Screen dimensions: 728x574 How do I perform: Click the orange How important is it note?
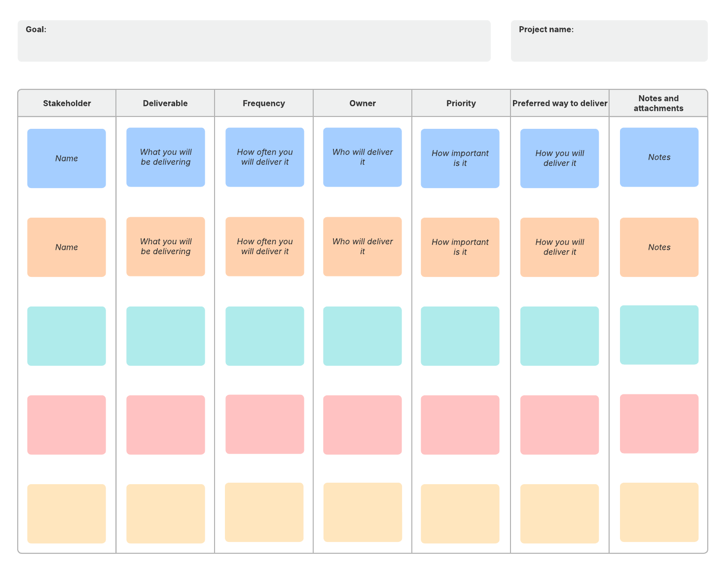coord(460,247)
